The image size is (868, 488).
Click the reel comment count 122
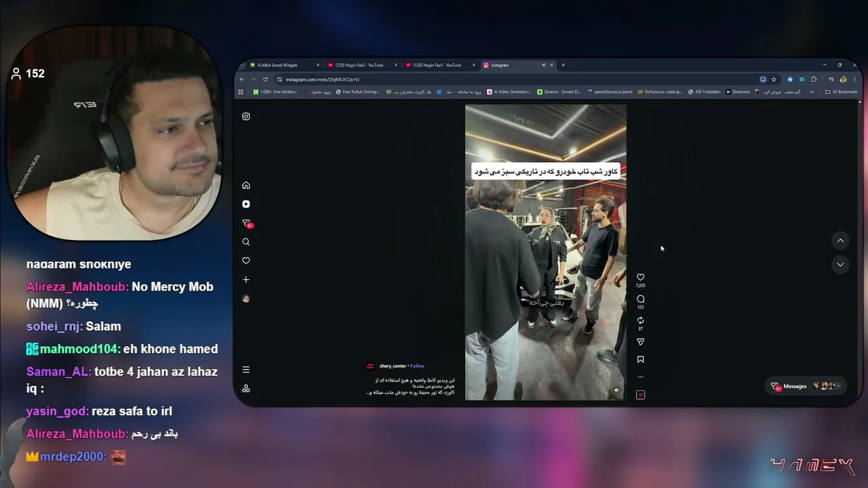[640, 307]
